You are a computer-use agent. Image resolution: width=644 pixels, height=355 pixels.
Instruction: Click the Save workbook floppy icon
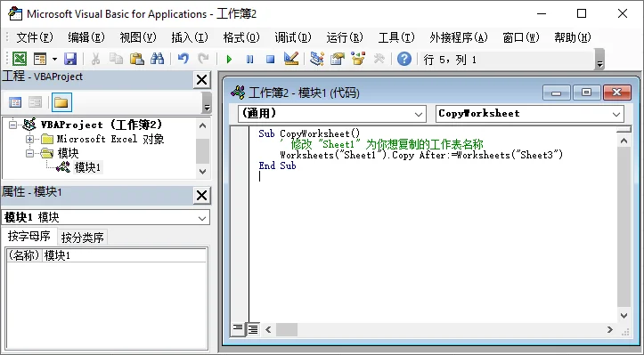click(70, 59)
